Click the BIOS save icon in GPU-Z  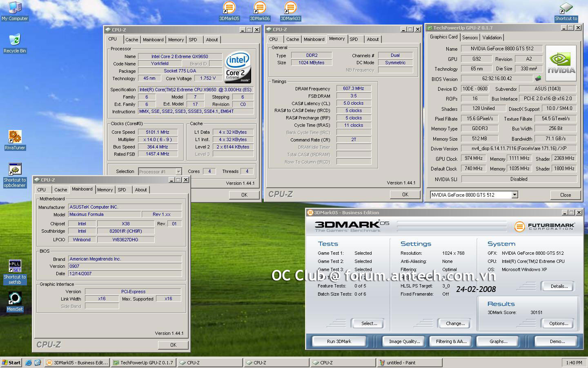[x=538, y=78]
